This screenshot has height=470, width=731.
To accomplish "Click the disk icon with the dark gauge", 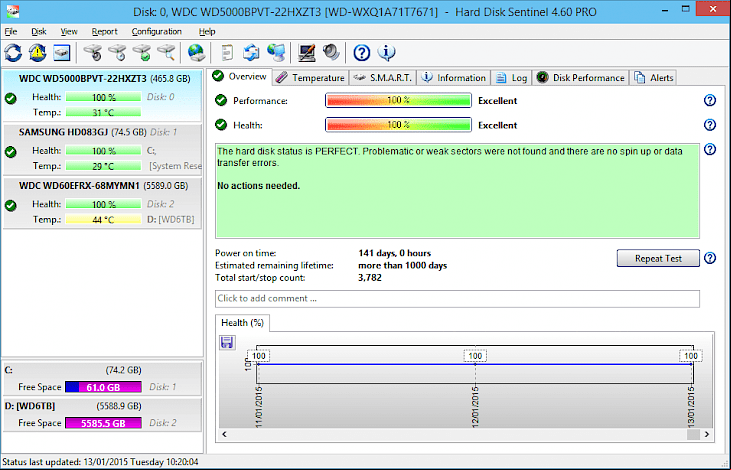I will pyautogui.click(x=93, y=53).
